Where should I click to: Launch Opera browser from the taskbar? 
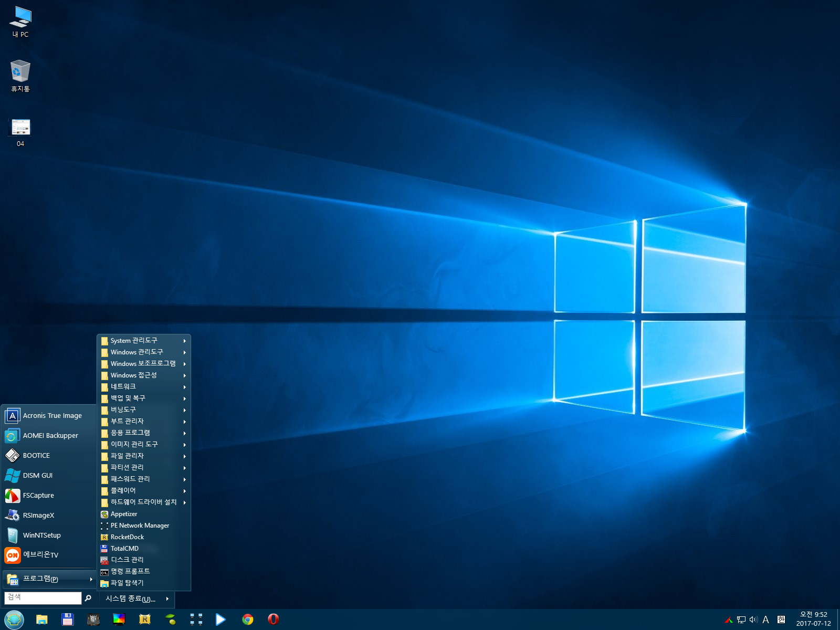pos(273,619)
